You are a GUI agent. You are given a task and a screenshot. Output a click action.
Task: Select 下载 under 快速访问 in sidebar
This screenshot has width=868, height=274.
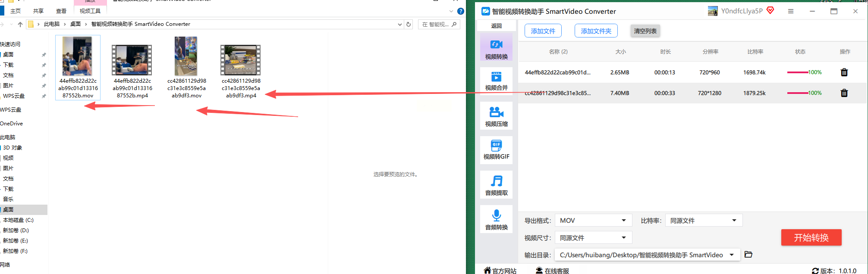[x=8, y=65]
